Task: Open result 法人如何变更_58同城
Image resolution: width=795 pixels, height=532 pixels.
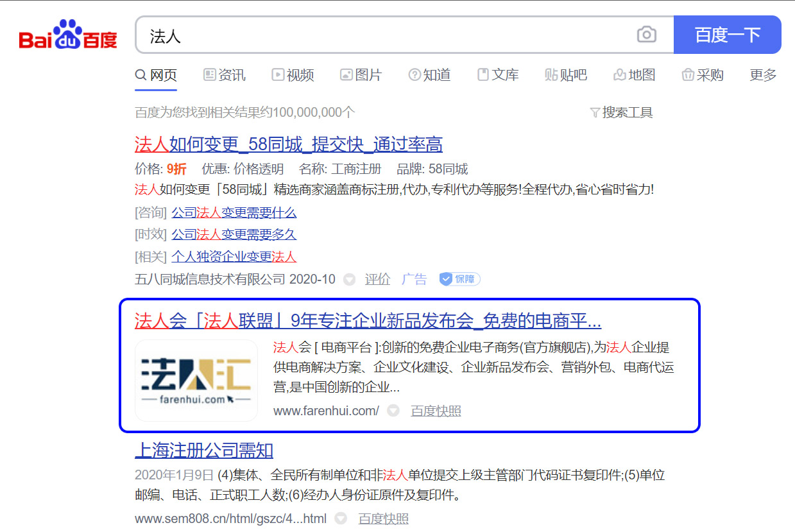Action: pyautogui.click(x=289, y=144)
